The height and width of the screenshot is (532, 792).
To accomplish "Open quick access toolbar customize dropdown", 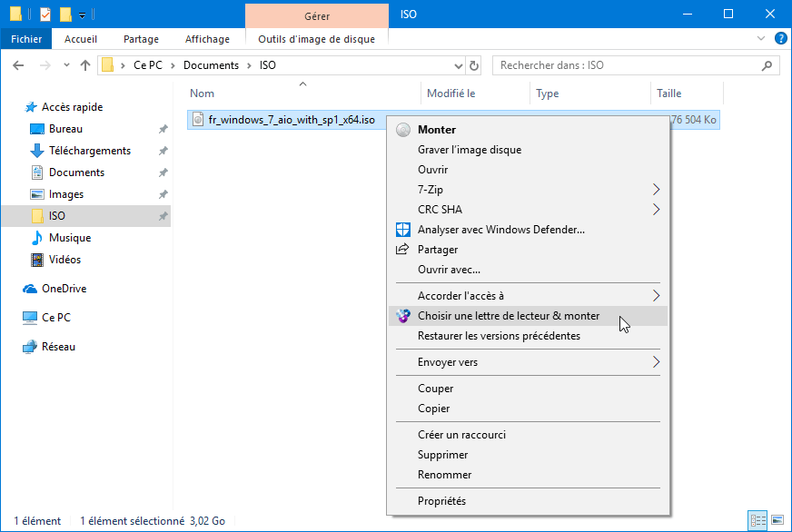I will (x=82, y=15).
